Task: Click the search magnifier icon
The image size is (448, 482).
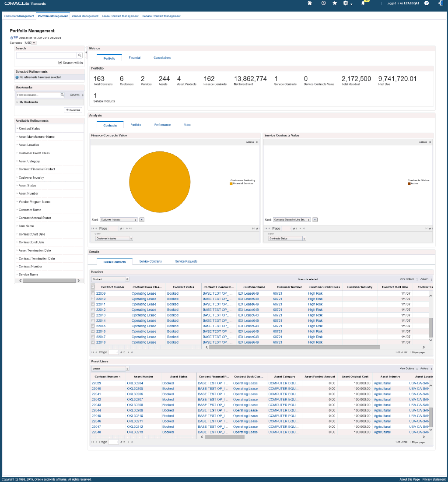Action: (80, 55)
